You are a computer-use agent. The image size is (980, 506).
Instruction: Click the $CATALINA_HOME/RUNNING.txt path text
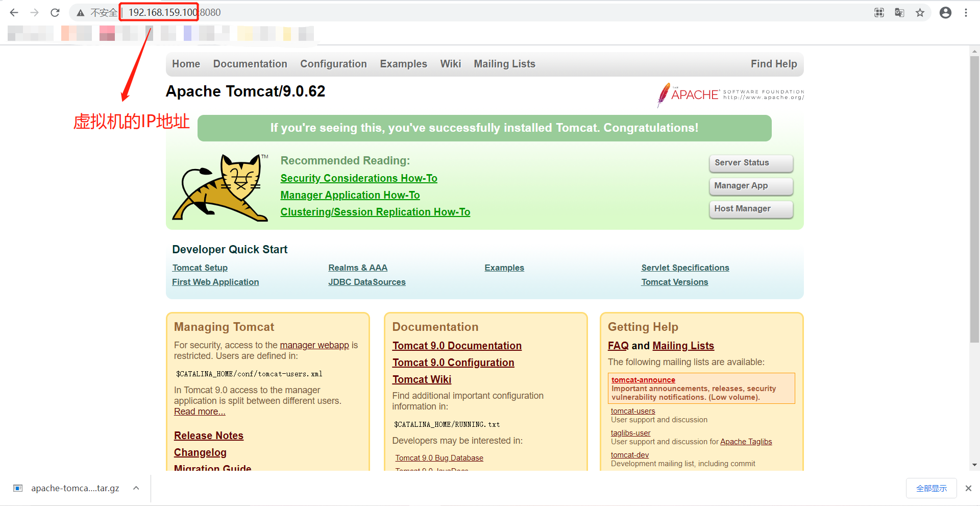(x=447, y=424)
